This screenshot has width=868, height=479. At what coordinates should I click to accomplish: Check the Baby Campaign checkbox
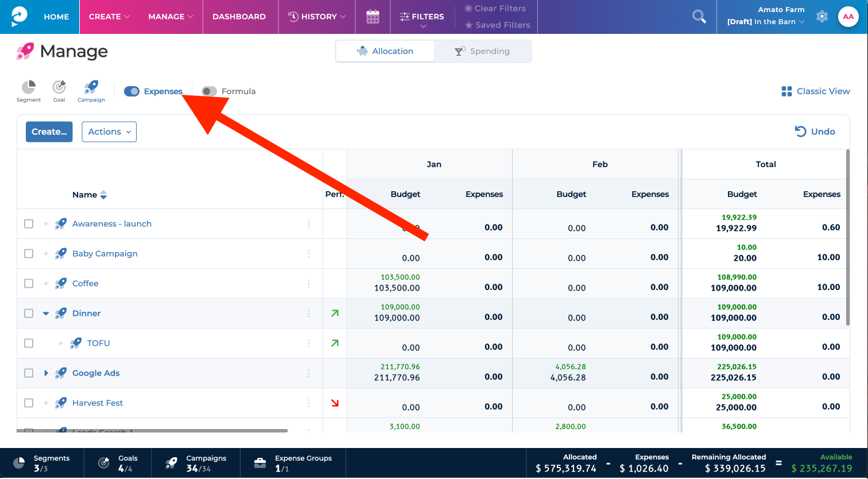[29, 254]
